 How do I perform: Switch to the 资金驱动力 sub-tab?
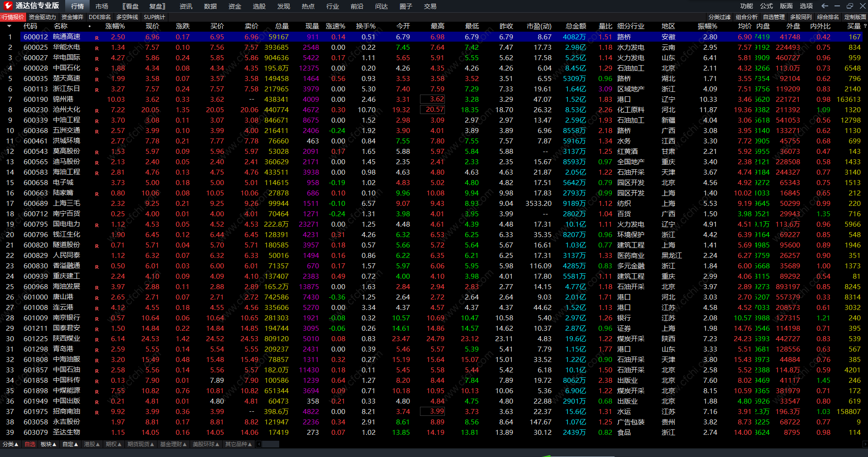[x=43, y=17]
